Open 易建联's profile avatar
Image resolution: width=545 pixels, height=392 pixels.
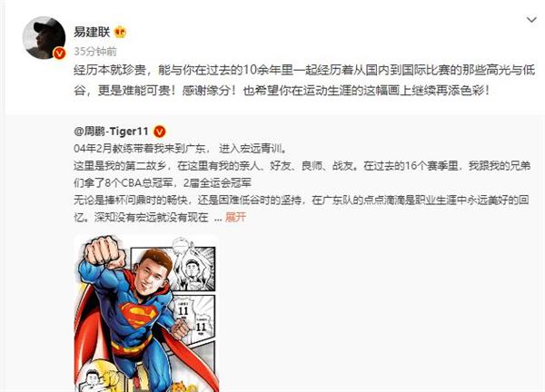(x=44, y=38)
